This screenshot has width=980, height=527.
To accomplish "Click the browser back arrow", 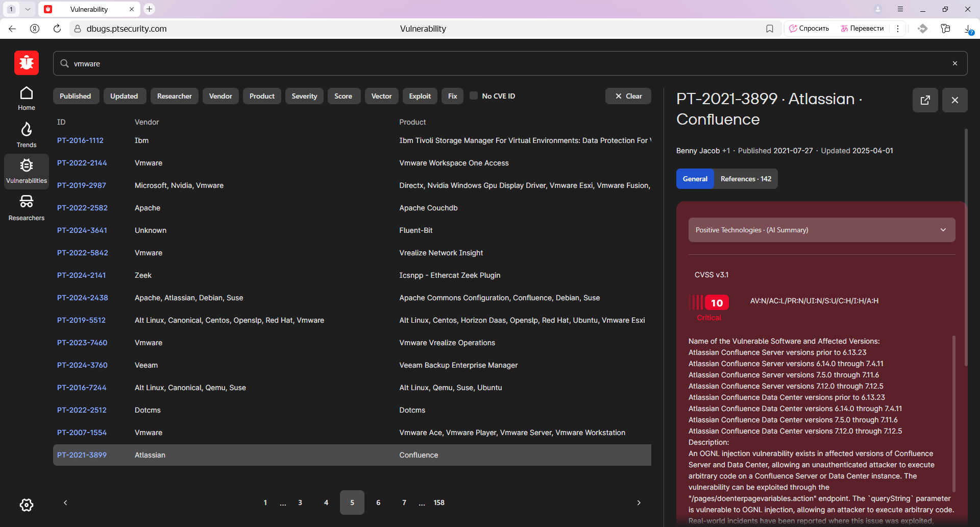I will [12, 29].
